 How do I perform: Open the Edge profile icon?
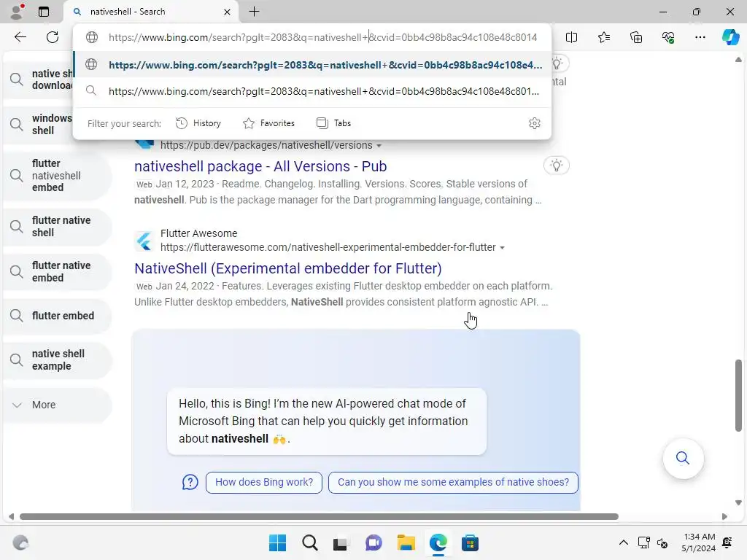tap(18, 12)
